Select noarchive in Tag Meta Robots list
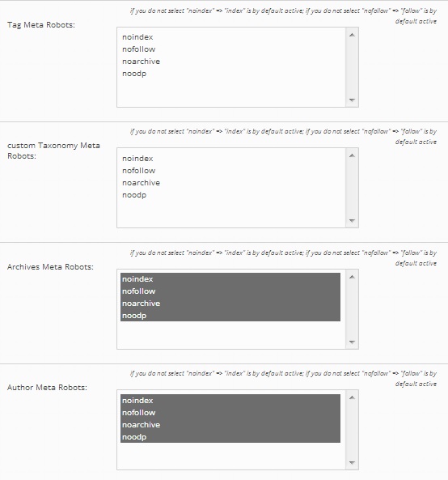 pos(230,62)
